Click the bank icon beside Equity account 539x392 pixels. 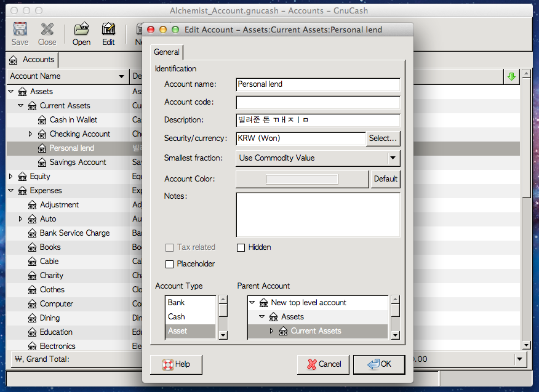pyautogui.click(x=22, y=177)
